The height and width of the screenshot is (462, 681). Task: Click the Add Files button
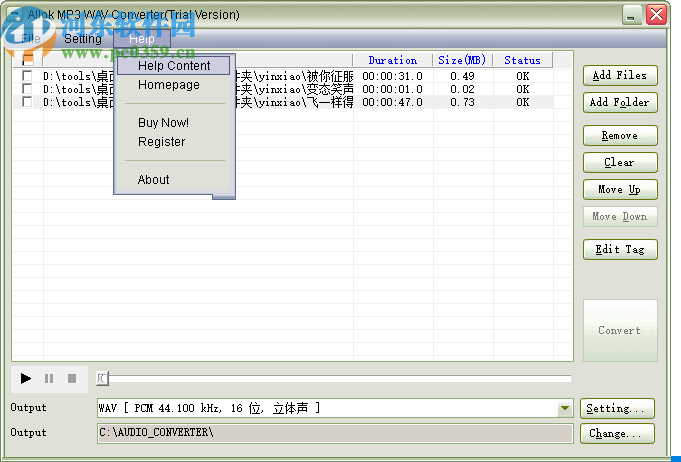[x=620, y=76]
